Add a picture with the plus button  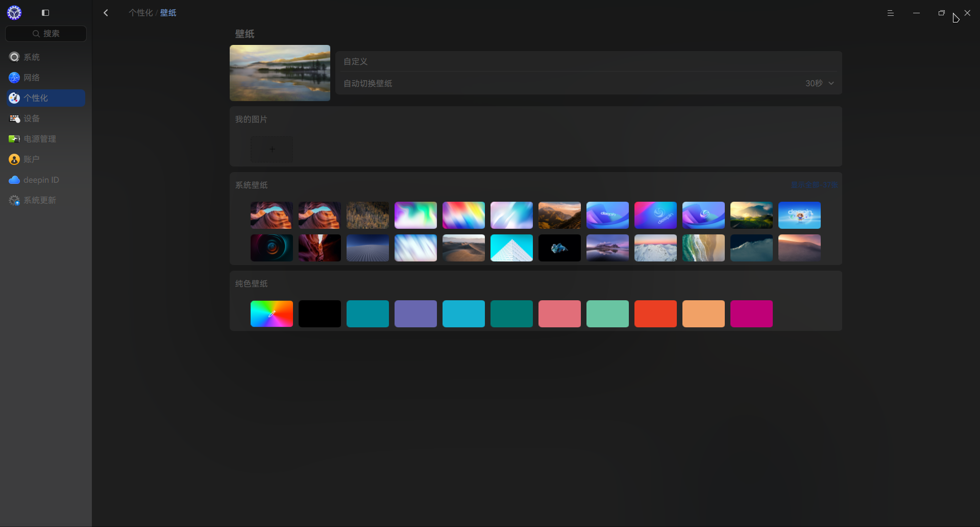(272, 149)
